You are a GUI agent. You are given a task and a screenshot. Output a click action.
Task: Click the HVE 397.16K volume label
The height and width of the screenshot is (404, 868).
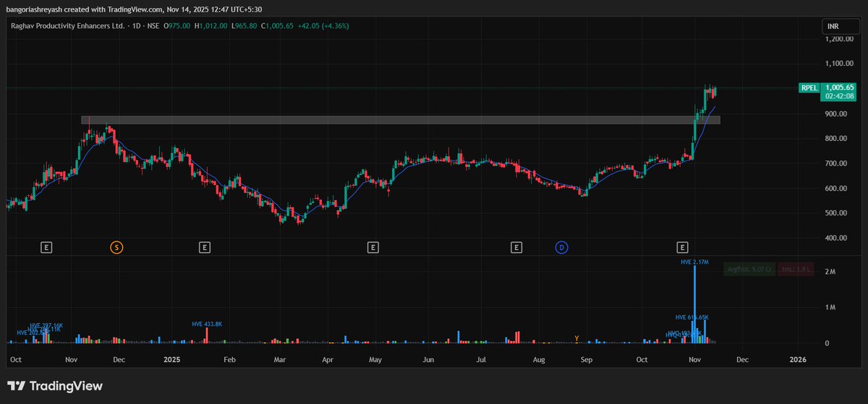(47, 326)
